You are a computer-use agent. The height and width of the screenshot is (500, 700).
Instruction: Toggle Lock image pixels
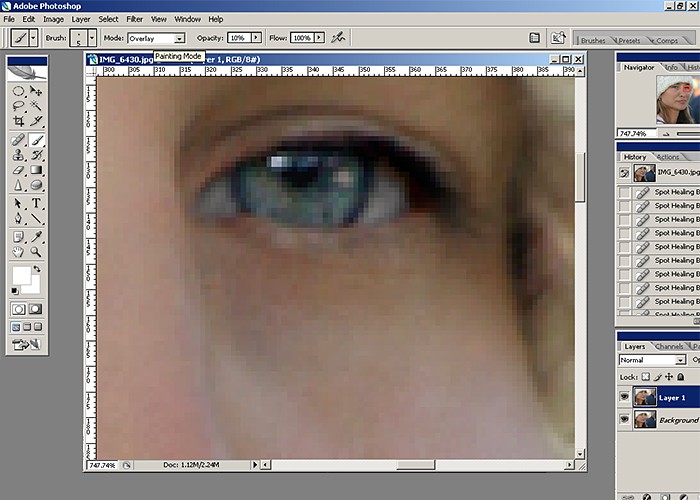tap(658, 377)
